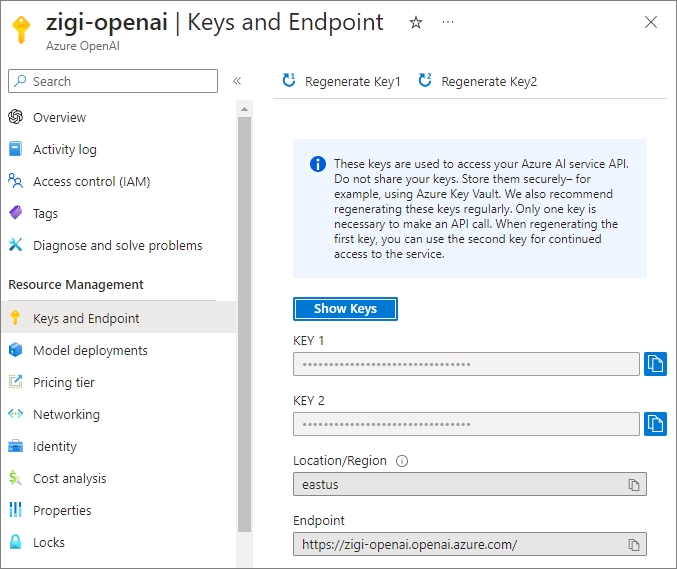
Task: Click the eastus Location/Region field
Action: 470,484
